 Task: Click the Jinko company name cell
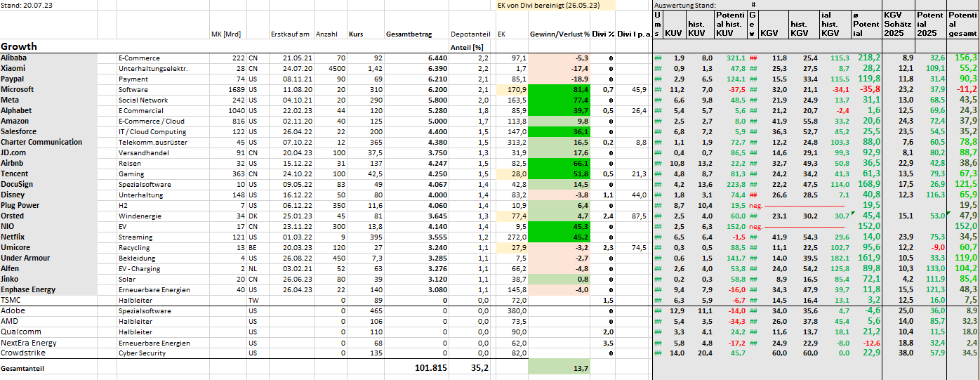(48, 279)
